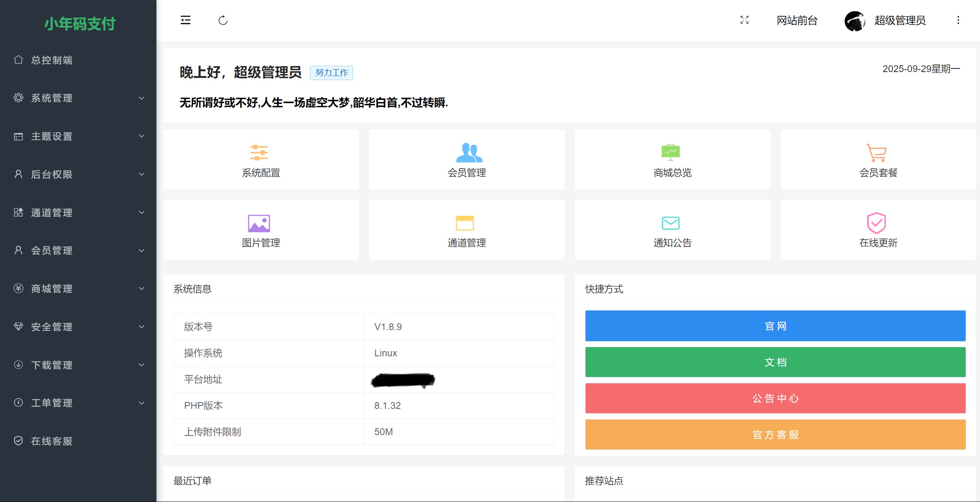Screen dimensions: 980x502
Task: Click the green 文档 button
Action: click(x=775, y=362)
